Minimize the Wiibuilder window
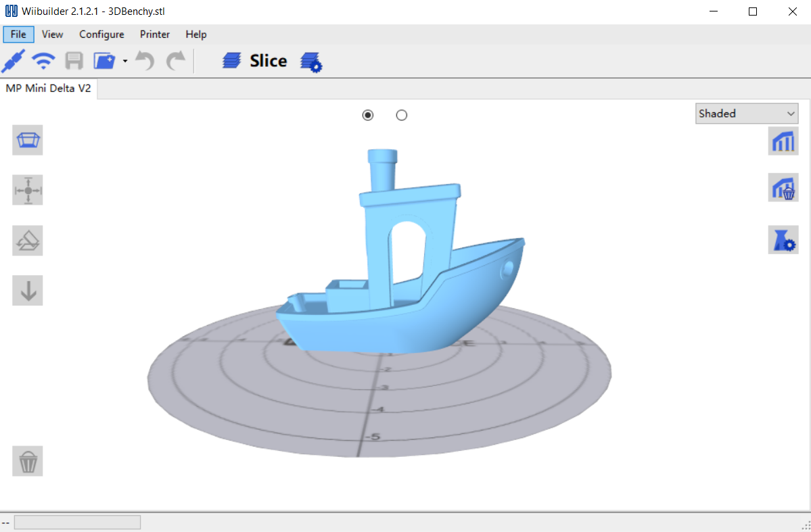Screen dimensions: 811x532 click(714, 11)
